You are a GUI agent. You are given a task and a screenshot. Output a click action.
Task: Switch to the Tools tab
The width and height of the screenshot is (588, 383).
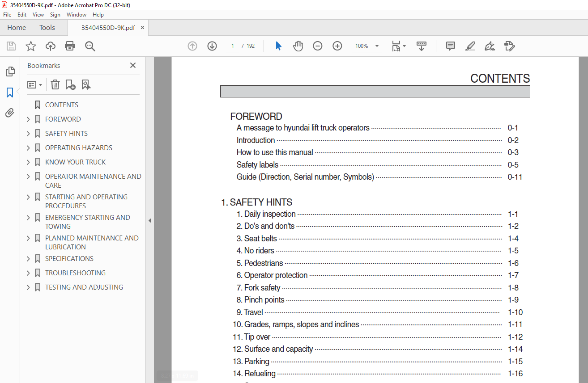(x=47, y=28)
